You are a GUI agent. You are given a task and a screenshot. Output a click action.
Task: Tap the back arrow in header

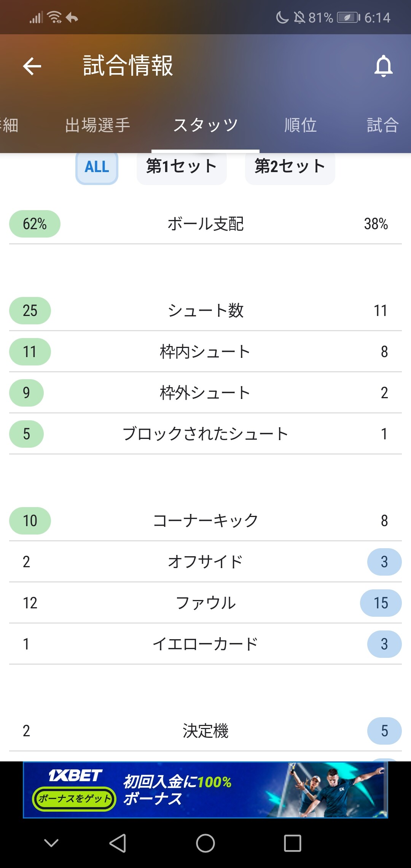click(32, 66)
